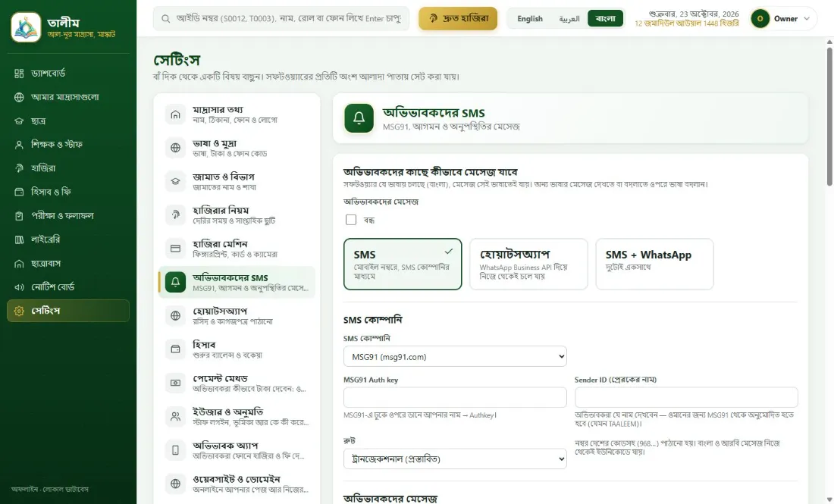The width and height of the screenshot is (834, 504).
Task: Open হিসাব ও ফি sidebar item
Action: 68,192
